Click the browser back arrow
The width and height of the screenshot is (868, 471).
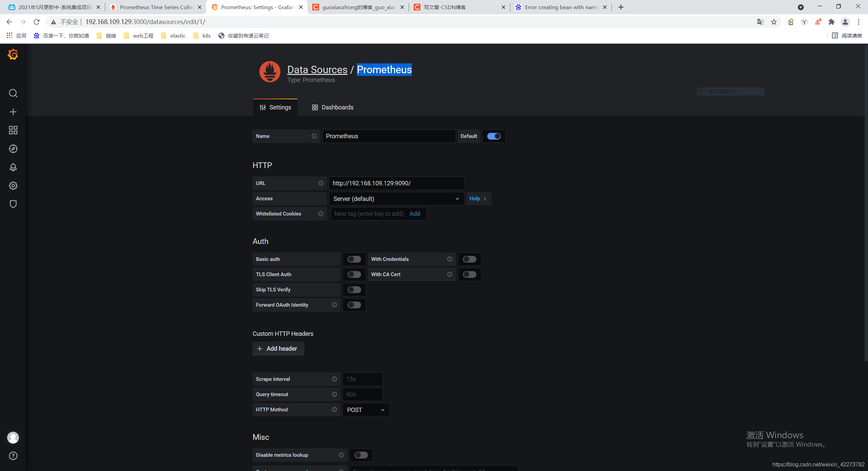tap(9, 22)
